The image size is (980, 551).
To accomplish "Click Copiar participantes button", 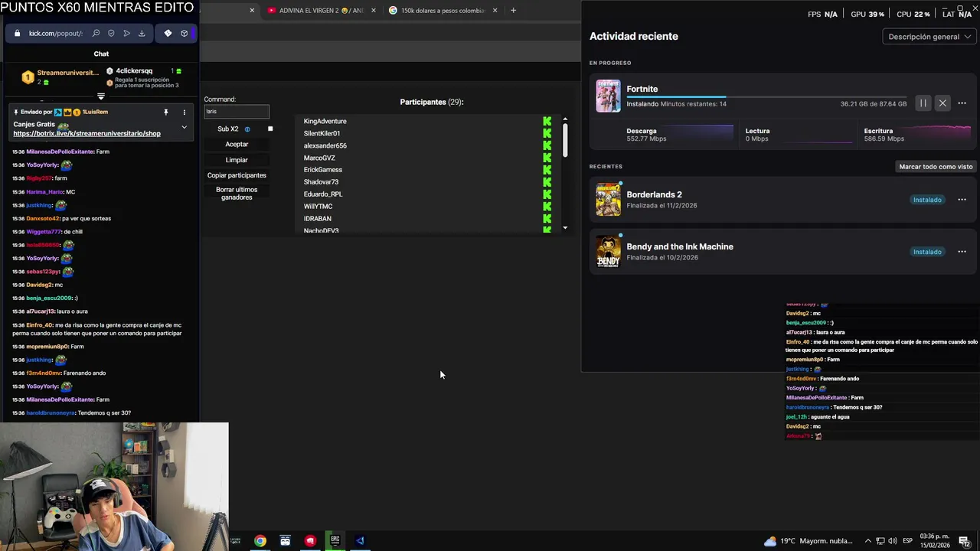I will [x=237, y=175].
